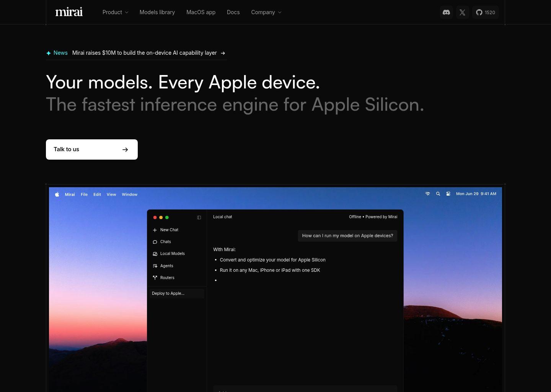This screenshot has height=392, width=551.
Task: Go to the Docs page
Action: point(233,12)
